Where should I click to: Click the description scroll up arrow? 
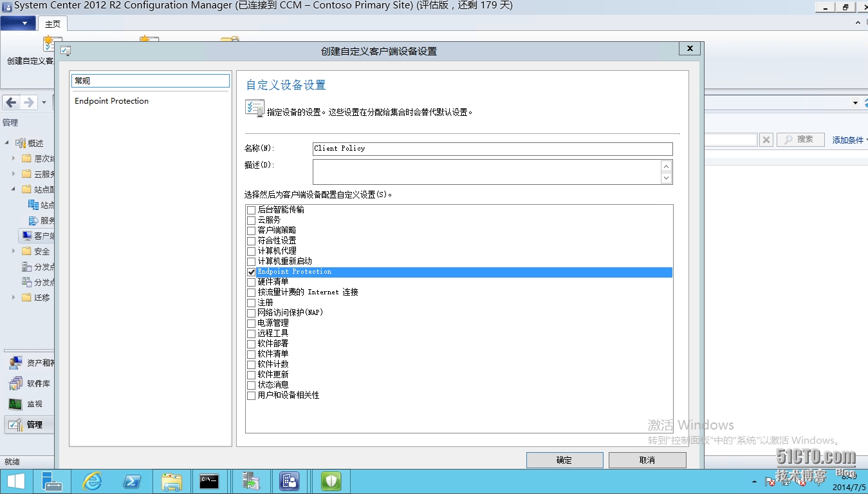(x=667, y=166)
